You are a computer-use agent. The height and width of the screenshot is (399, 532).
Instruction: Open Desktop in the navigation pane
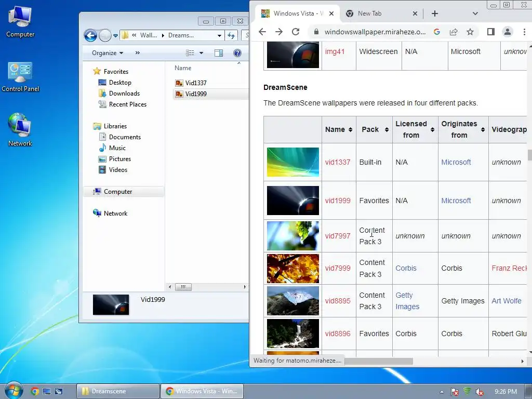coord(120,83)
